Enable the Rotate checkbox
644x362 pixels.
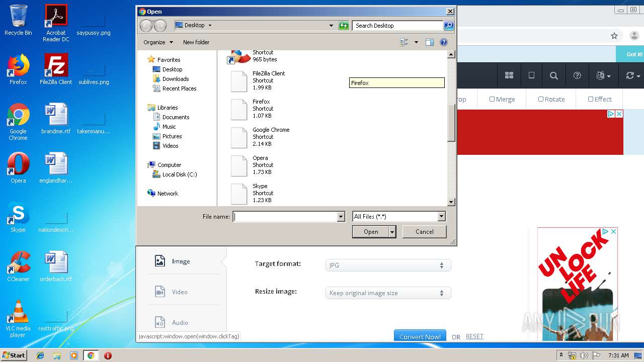pyautogui.click(x=541, y=99)
